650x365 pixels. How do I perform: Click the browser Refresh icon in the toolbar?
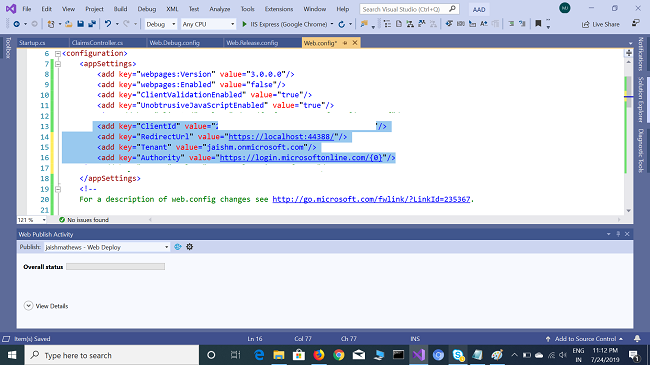pos(342,24)
